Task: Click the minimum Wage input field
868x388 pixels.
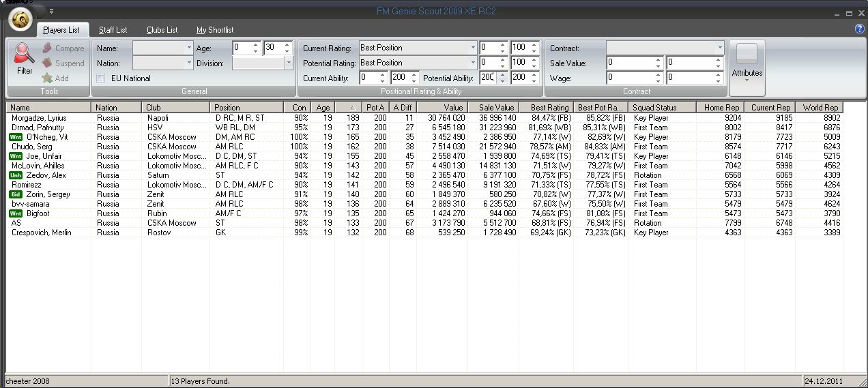Action: (x=631, y=78)
